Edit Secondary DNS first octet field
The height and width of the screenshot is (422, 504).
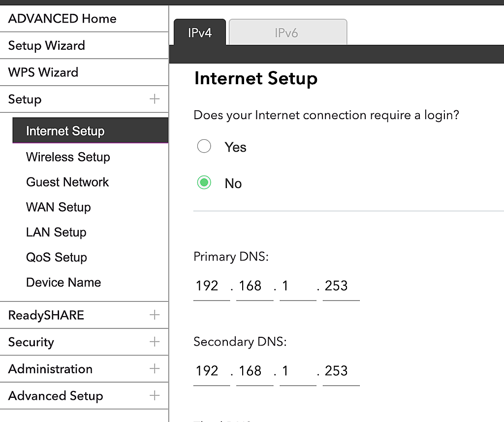click(x=212, y=371)
